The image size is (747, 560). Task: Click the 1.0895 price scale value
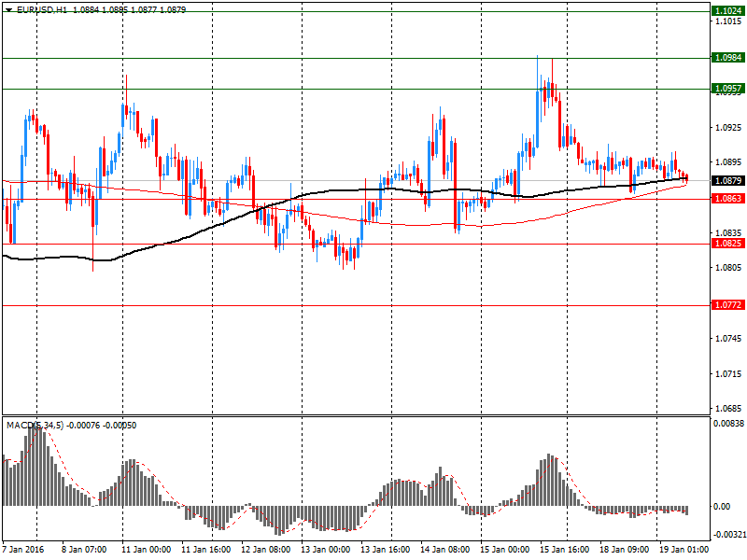(x=728, y=162)
